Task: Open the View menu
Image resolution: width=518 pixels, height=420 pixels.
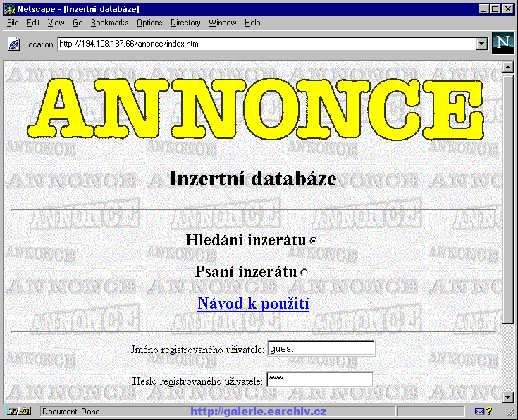Action: [x=56, y=23]
